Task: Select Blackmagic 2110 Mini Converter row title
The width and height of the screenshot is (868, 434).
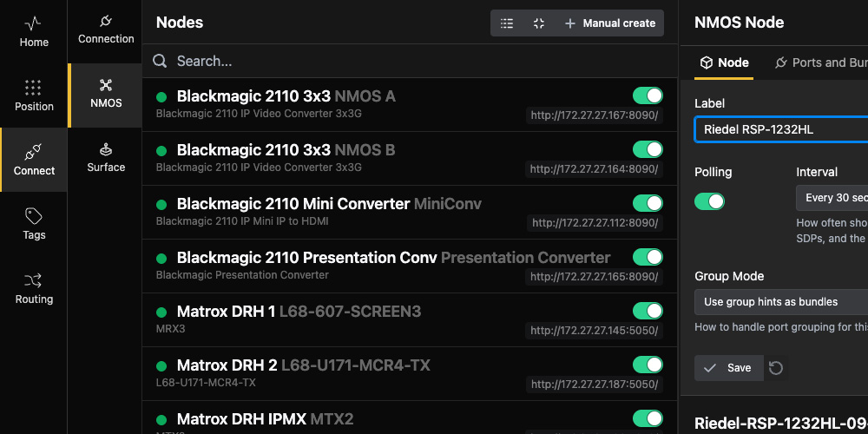Action: tap(329, 204)
